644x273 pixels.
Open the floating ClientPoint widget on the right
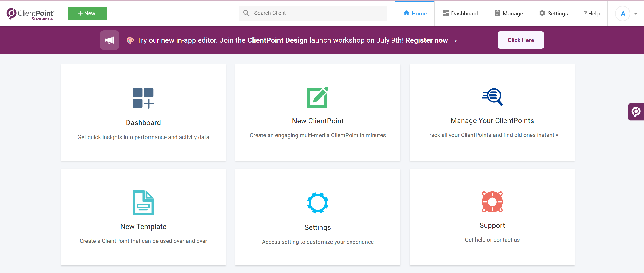[x=636, y=112]
